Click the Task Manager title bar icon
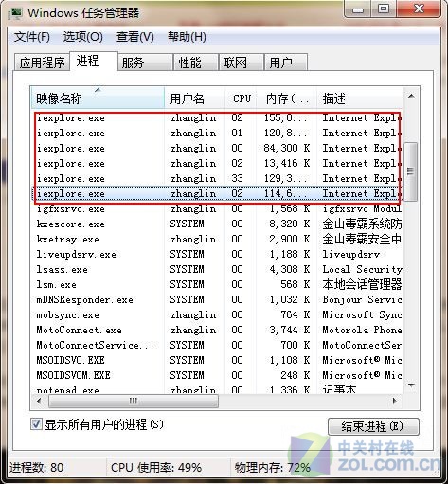448x484 pixels. (x=16, y=13)
